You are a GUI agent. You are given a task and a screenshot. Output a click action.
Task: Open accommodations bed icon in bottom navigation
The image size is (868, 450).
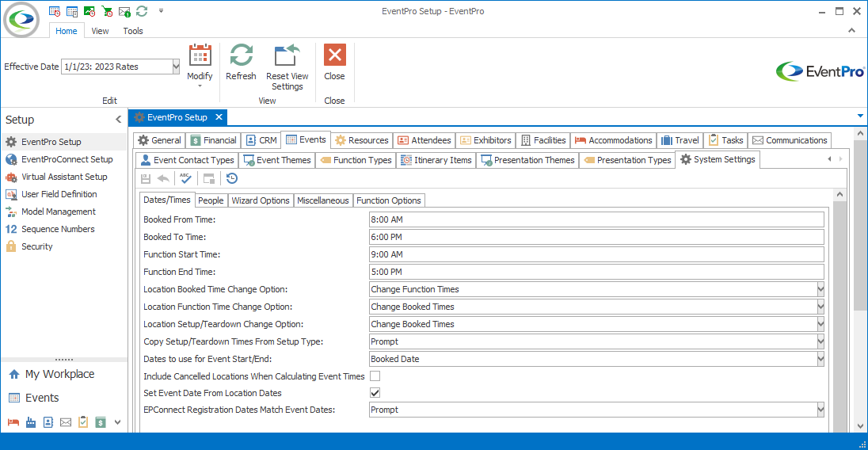(x=13, y=422)
